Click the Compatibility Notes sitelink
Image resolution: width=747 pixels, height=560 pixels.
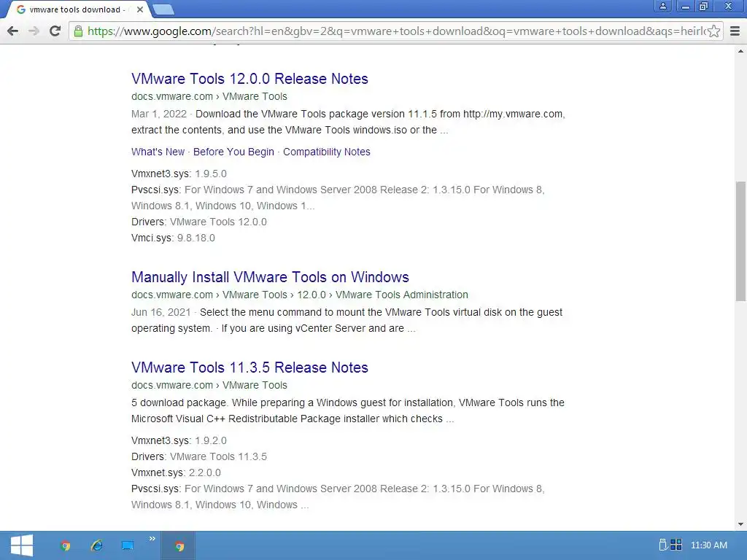tap(326, 152)
